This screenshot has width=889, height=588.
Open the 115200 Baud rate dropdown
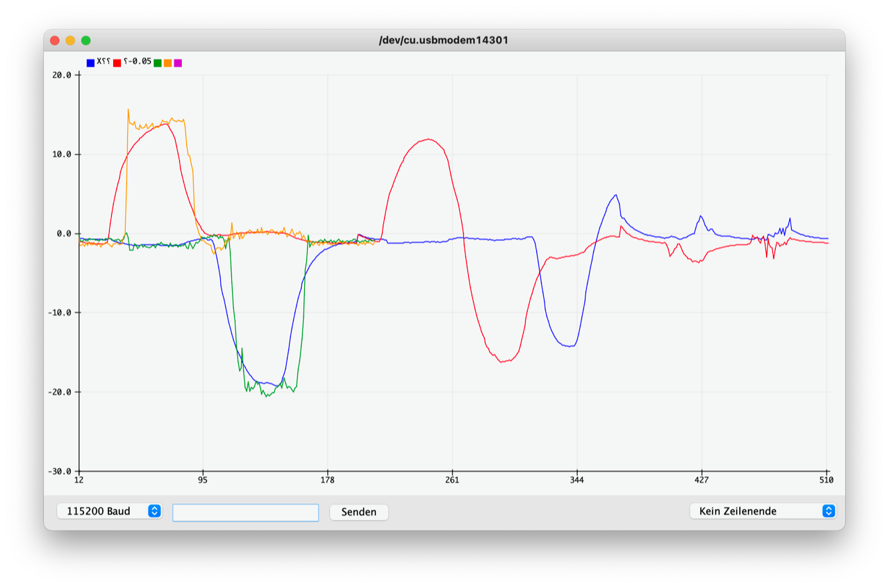click(110, 511)
